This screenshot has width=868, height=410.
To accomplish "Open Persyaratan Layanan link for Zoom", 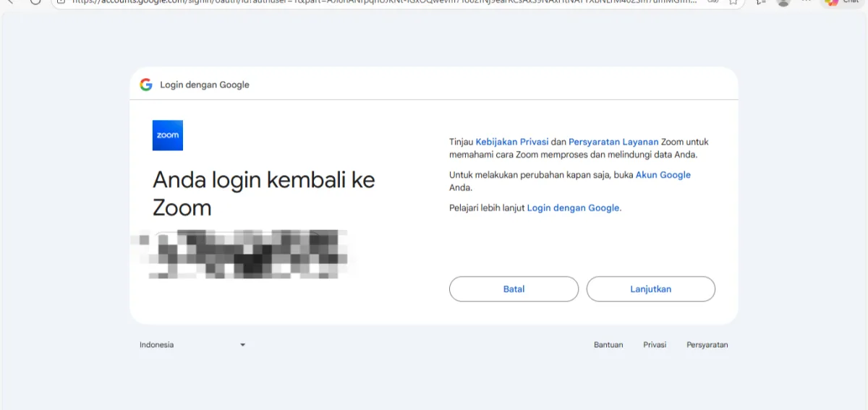I will point(613,142).
